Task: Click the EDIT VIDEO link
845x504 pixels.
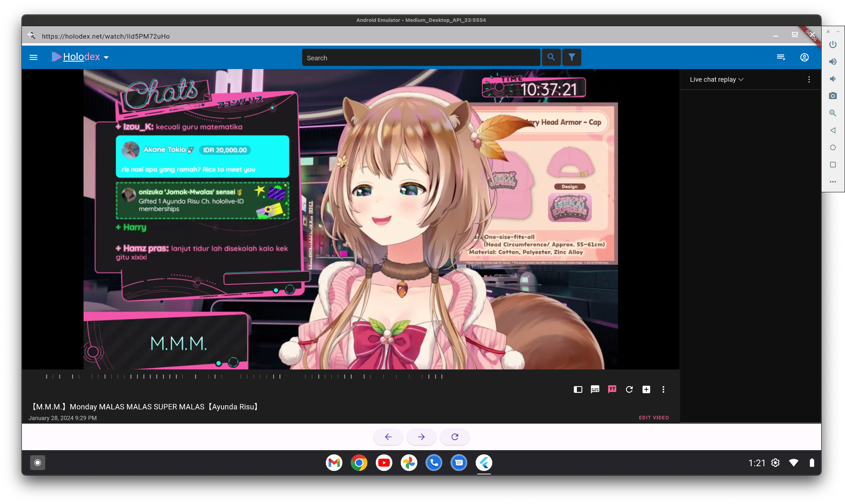Action: tap(654, 418)
